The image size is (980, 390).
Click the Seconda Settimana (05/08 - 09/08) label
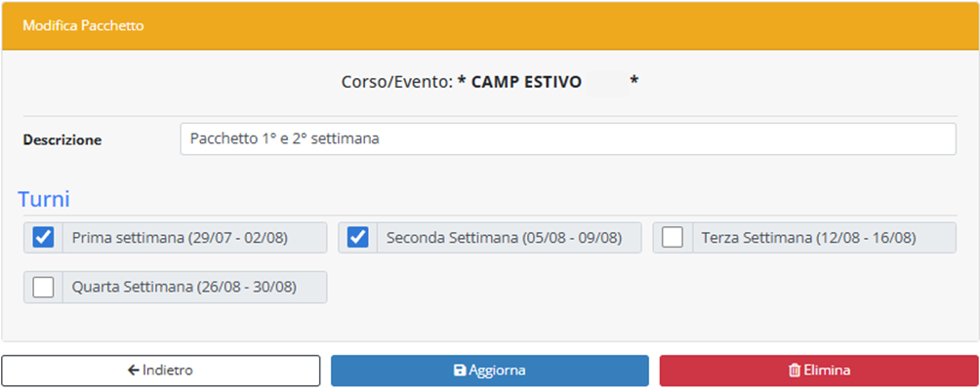pyautogui.click(x=504, y=238)
